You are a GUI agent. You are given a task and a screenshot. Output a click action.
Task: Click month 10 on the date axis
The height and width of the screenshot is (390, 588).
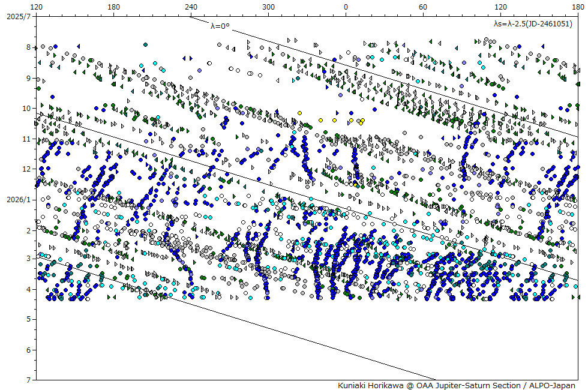click(x=26, y=108)
